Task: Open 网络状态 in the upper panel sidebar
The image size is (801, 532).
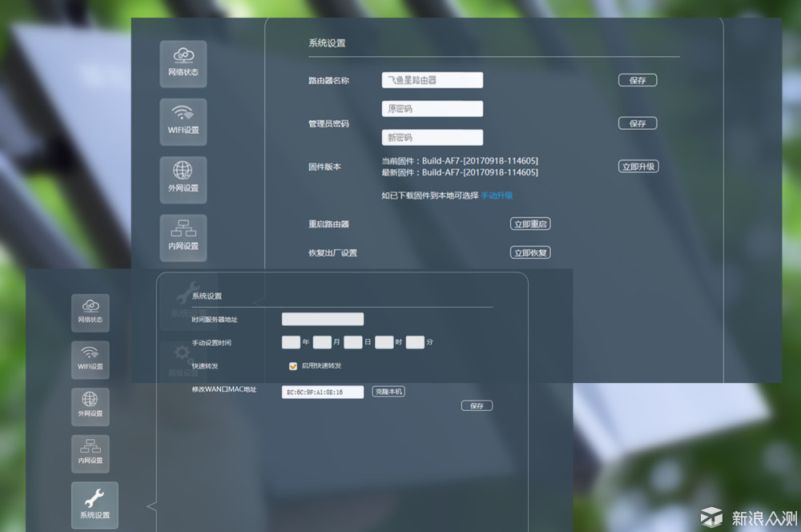Action: [x=183, y=64]
